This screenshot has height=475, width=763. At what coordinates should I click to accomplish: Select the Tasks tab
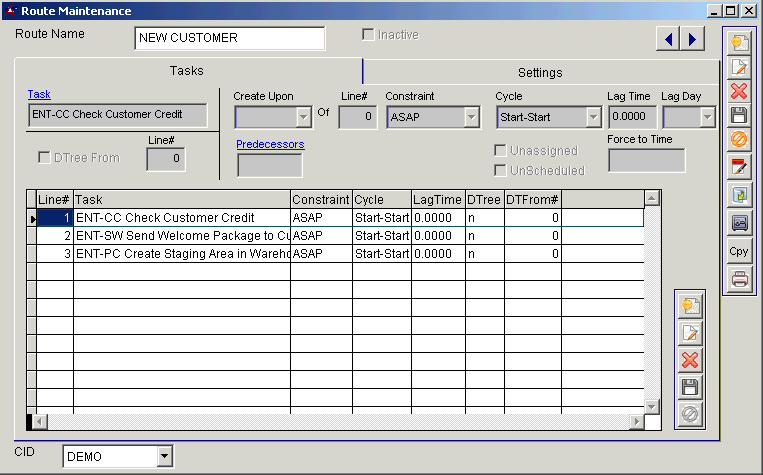click(187, 71)
